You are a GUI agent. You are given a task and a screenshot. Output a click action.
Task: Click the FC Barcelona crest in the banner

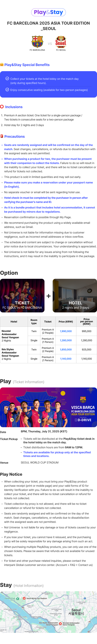[x=83, y=399]
